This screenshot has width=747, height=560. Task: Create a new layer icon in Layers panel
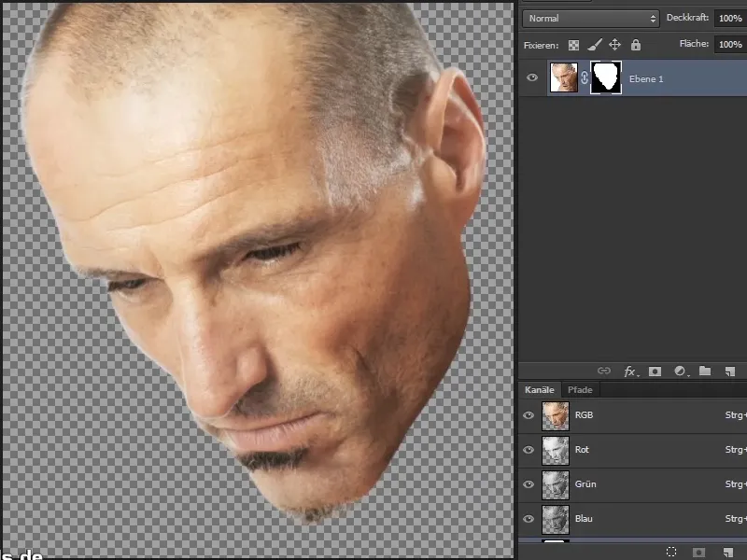pyautogui.click(x=730, y=371)
